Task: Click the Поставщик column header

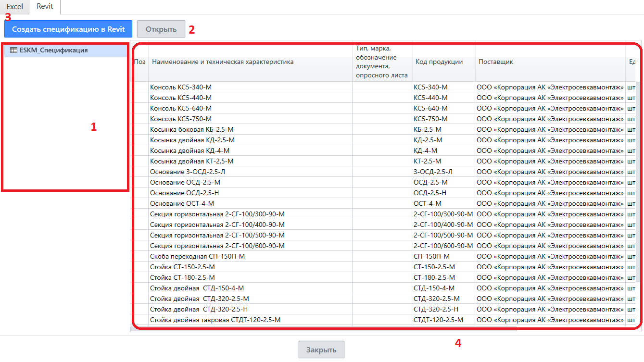Action: coord(496,62)
